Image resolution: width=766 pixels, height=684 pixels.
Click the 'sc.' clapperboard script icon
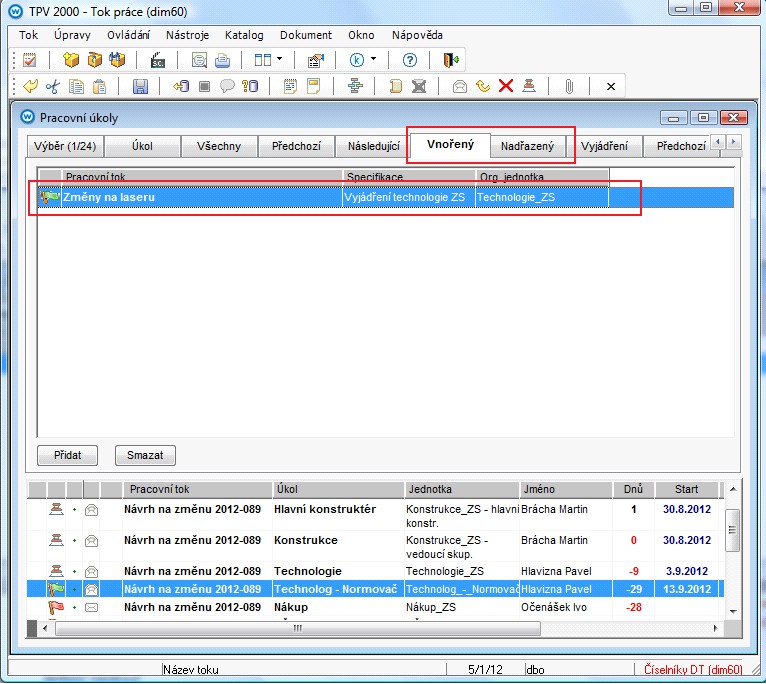click(157, 60)
